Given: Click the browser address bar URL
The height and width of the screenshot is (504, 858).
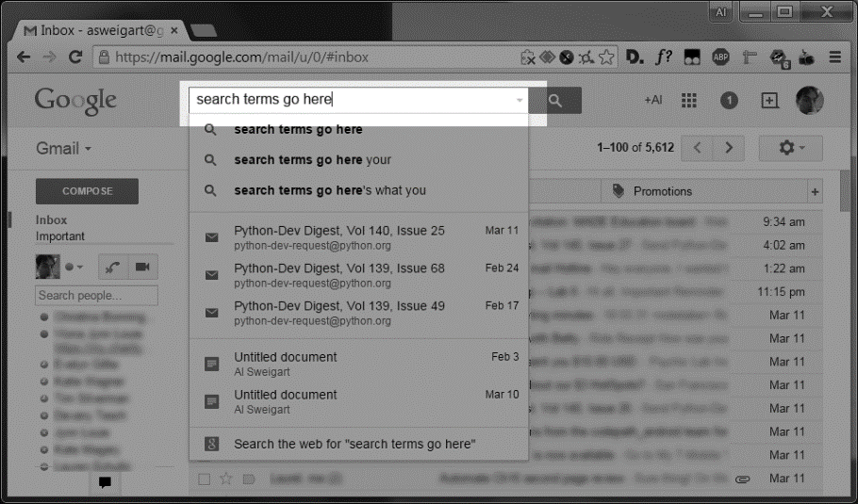Looking at the screenshot, I should click(x=242, y=57).
